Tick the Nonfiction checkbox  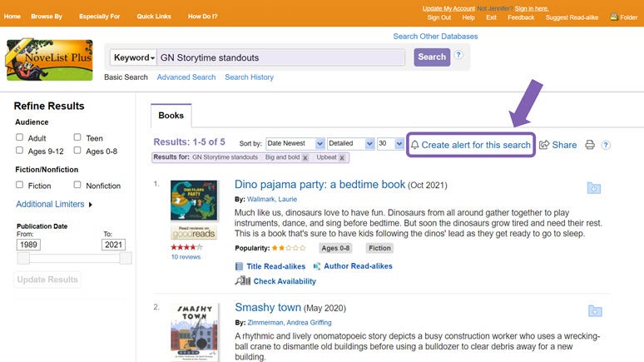77,186
